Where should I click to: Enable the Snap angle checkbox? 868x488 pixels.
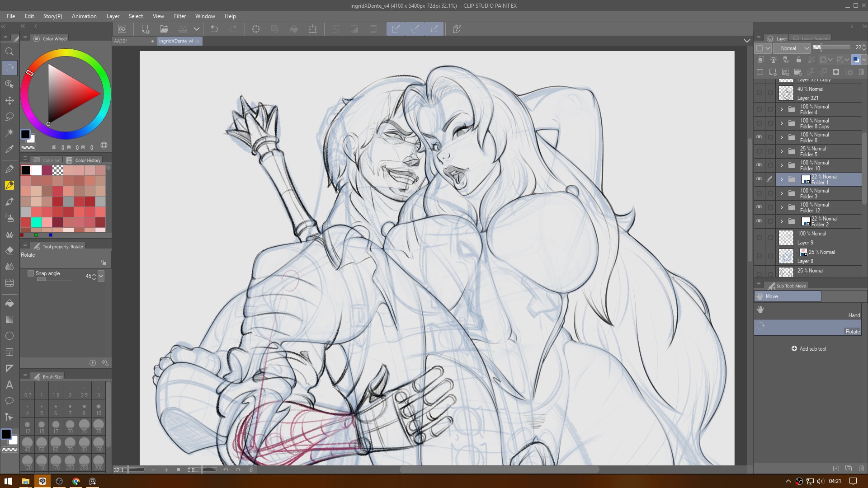coord(31,273)
